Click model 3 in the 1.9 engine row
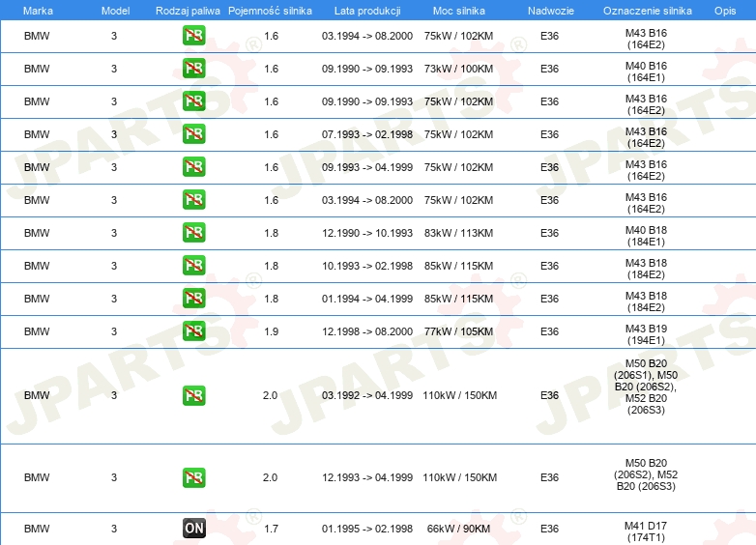Image resolution: width=756 pixels, height=545 pixels. point(114,331)
